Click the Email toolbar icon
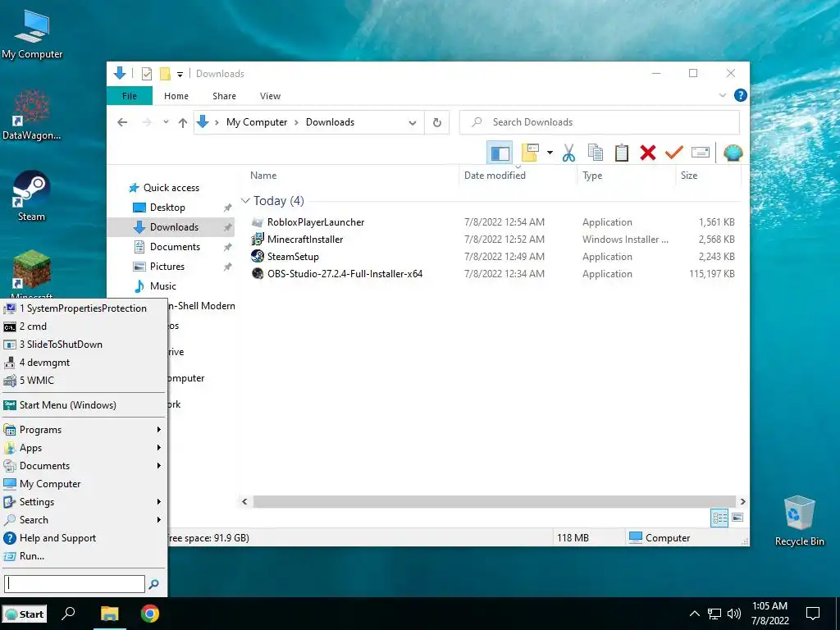Screen dimensions: 840x630 701,153
